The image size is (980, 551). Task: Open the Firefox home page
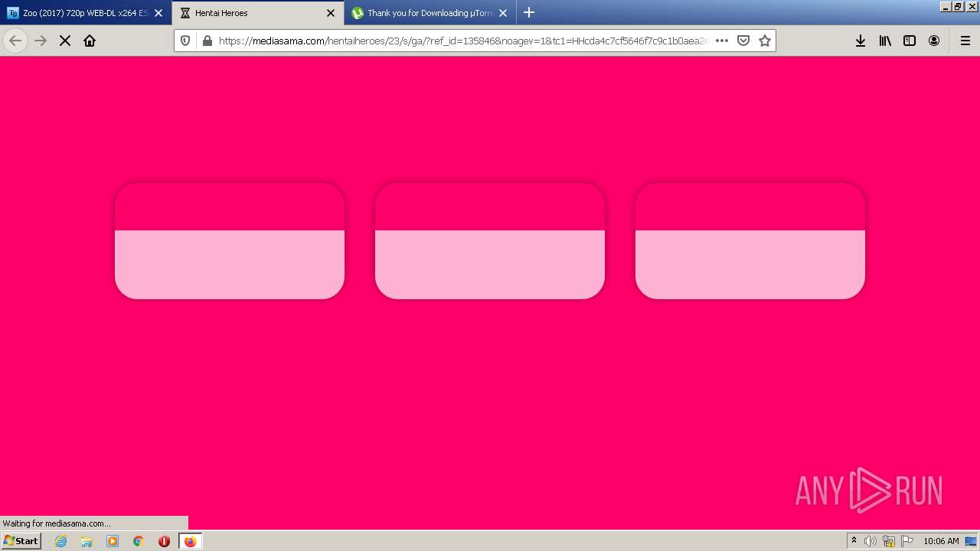90,41
